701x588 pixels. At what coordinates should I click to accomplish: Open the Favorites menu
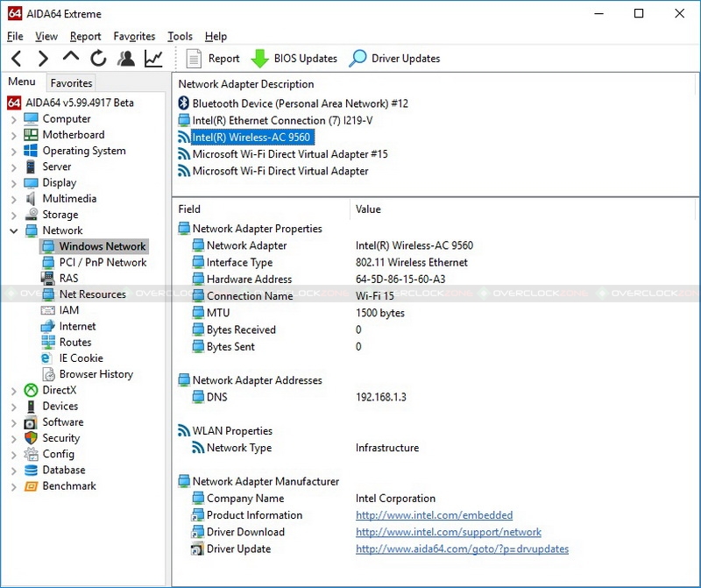(134, 36)
